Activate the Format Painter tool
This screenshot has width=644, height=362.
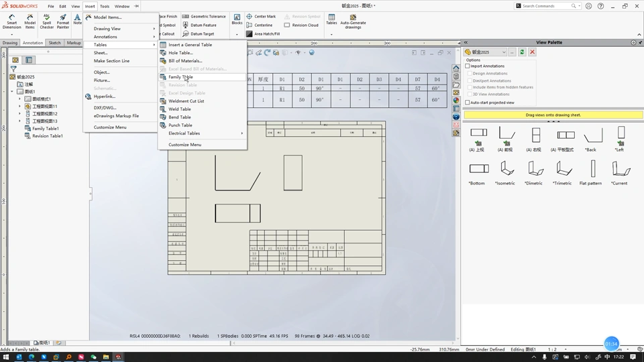[63, 21]
